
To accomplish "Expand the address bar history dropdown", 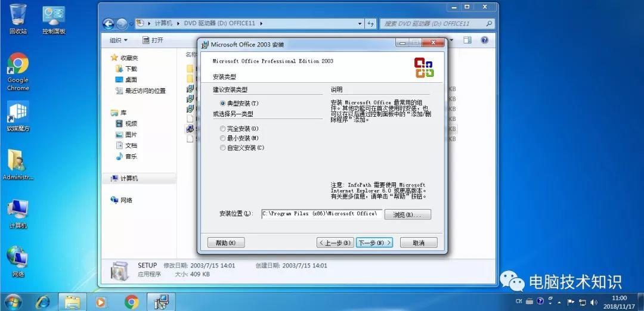I will 360,23.
